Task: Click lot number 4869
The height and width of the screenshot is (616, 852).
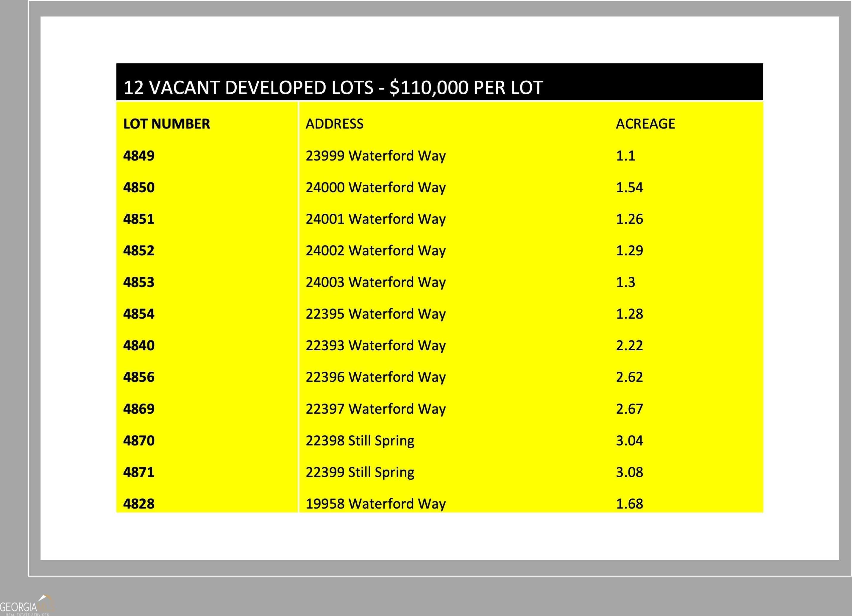Action: coord(139,409)
